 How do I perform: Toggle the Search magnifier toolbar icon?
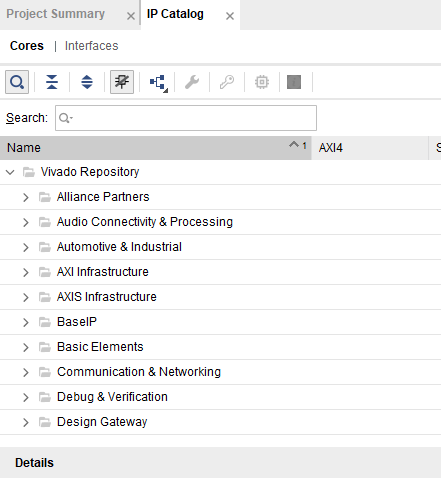click(x=17, y=82)
